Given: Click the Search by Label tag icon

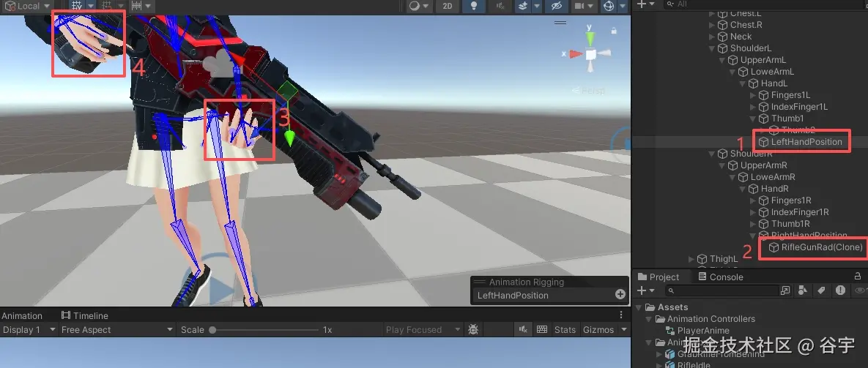Looking at the screenshot, I should coord(822,290).
